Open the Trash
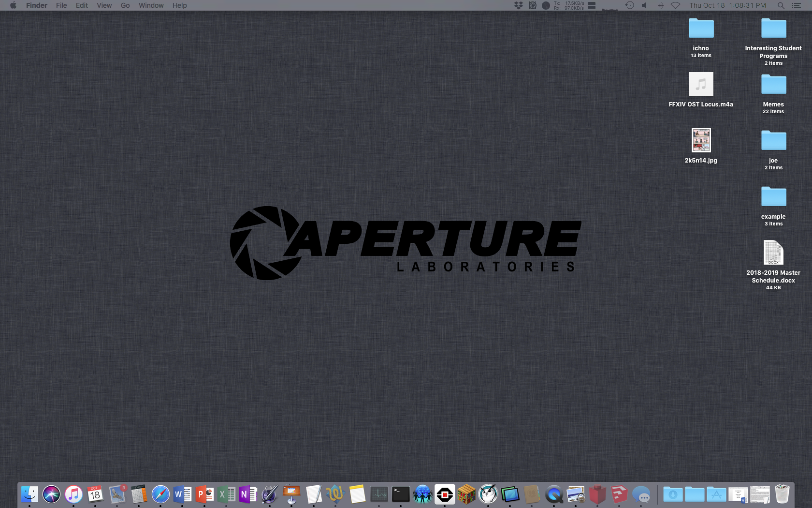Viewport: 812px width, 508px height. [782, 494]
